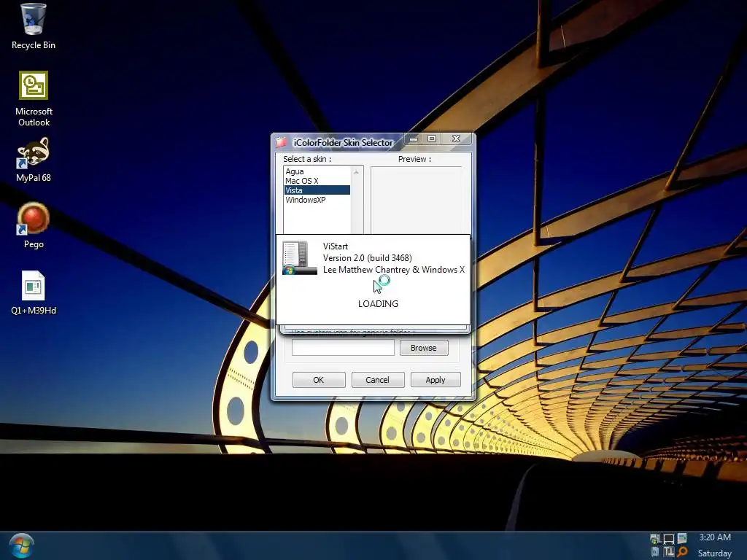Click the custom icon path field
Image resolution: width=747 pixels, height=560 pixels.
(x=343, y=348)
